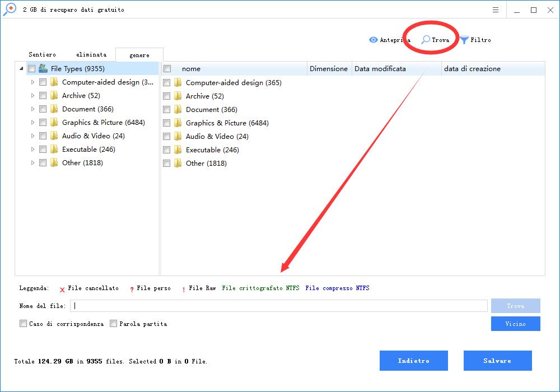The width and height of the screenshot is (560, 392).
Task: Expand the Archive (52) tree node
Action: coord(33,96)
